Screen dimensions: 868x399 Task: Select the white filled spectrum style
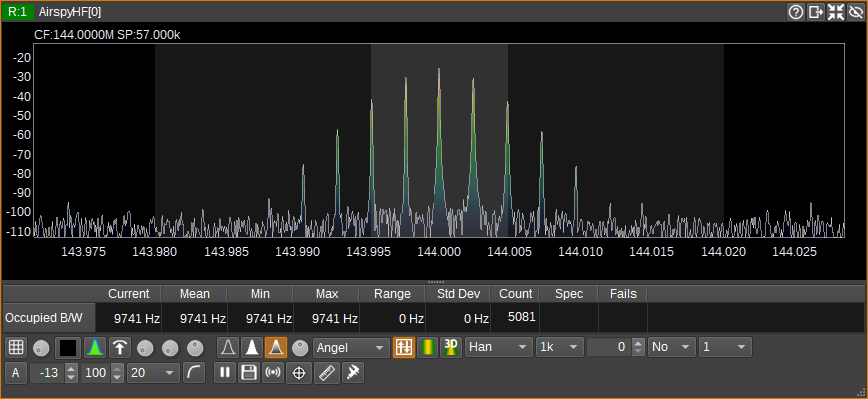[x=252, y=347]
